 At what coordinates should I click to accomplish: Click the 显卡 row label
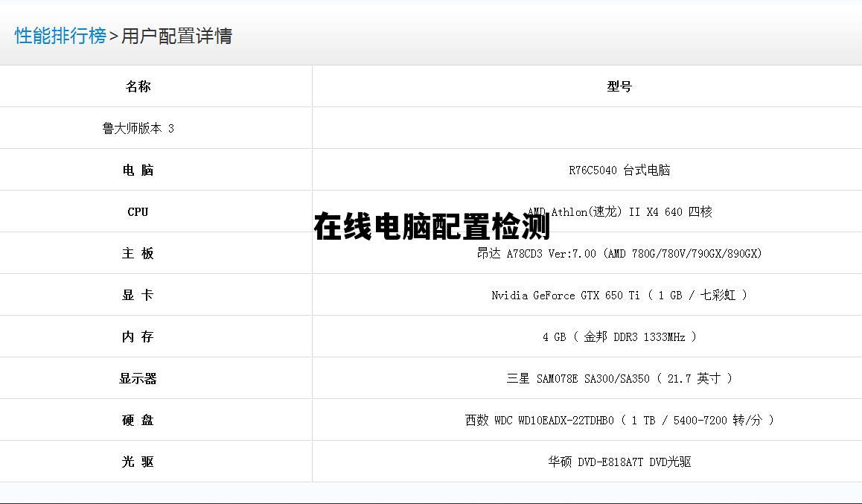tap(138, 295)
